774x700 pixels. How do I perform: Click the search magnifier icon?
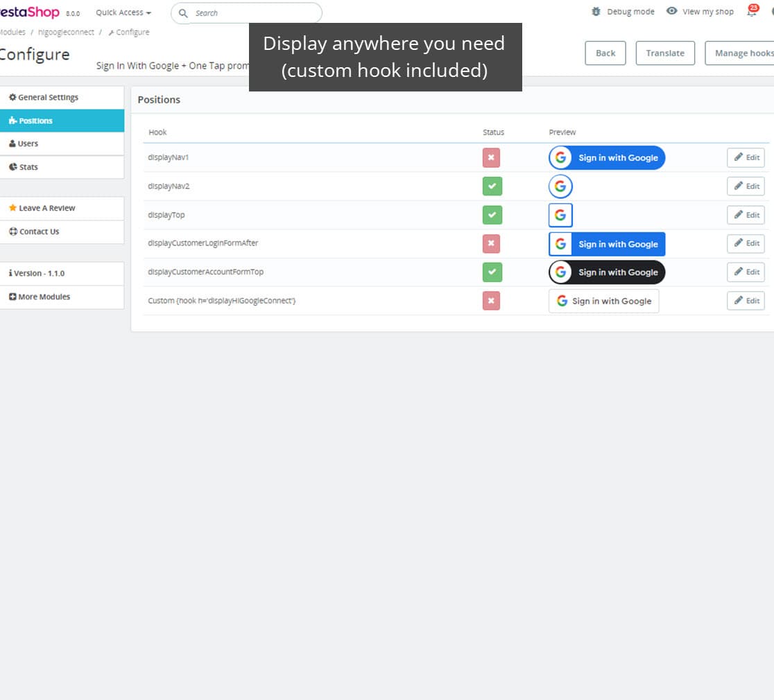click(183, 13)
